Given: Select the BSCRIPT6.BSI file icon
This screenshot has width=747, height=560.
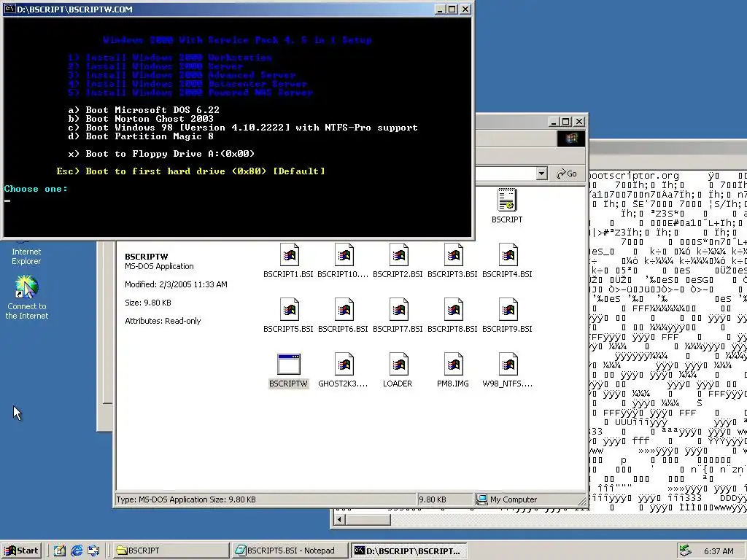Looking at the screenshot, I should click(x=344, y=309).
